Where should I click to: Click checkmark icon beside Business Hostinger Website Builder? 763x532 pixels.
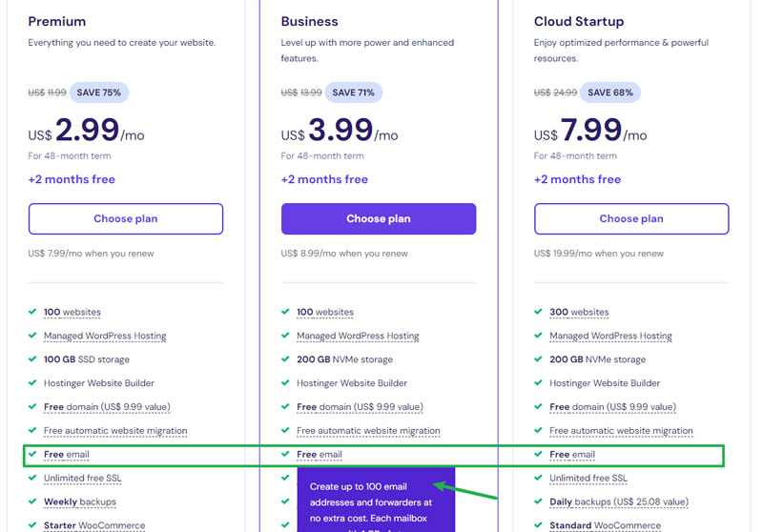(x=285, y=382)
